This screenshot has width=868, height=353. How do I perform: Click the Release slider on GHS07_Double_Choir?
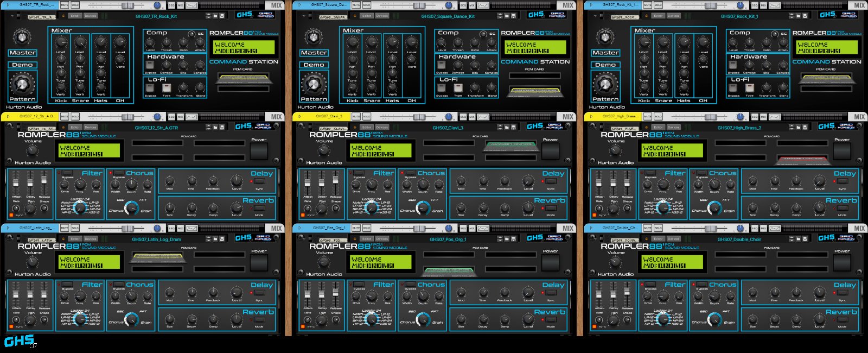pos(627,291)
